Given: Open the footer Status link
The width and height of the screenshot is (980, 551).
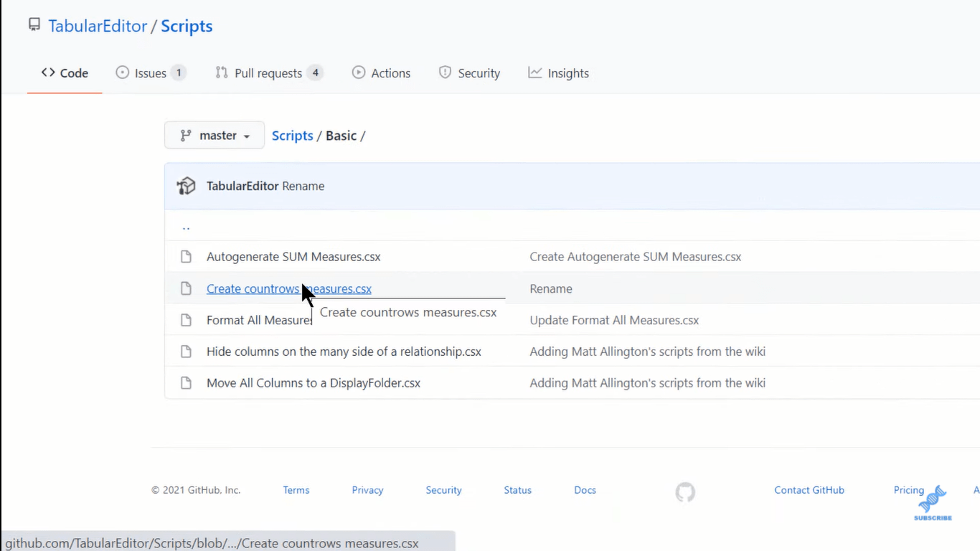Looking at the screenshot, I should 517,490.
